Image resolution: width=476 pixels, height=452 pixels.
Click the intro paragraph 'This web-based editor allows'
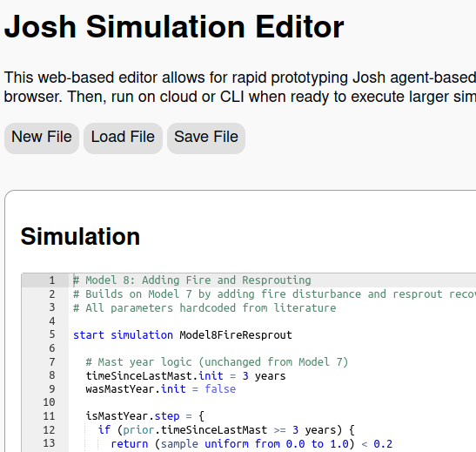coord(240,87)
